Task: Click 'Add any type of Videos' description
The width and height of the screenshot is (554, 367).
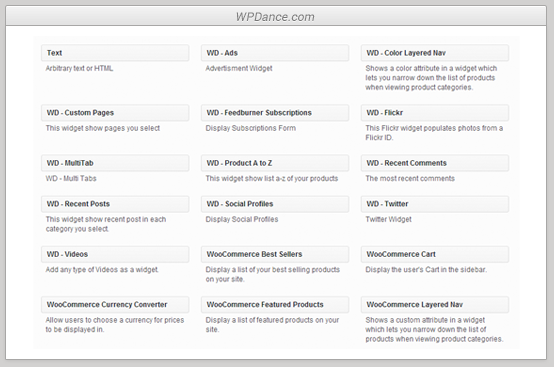Action: (x=102, y=270)
